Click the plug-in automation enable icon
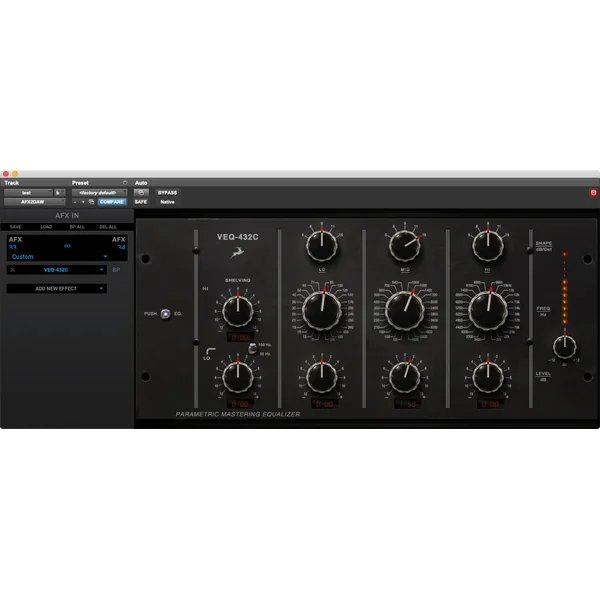 click(141, 192)
